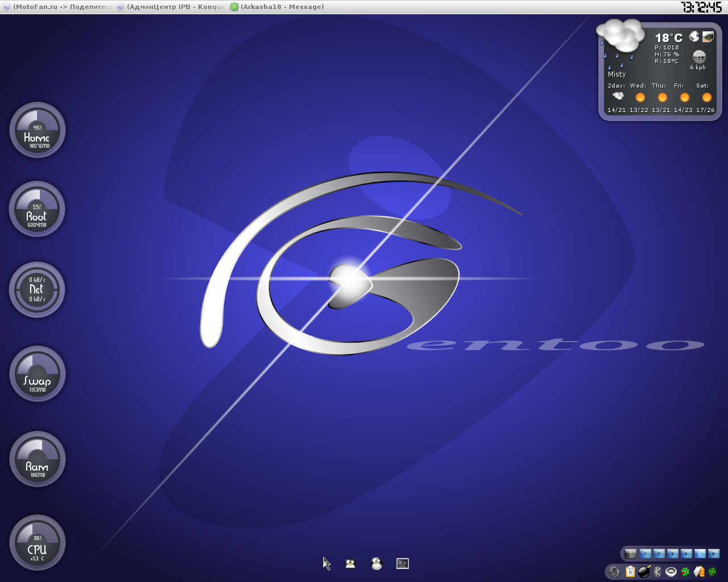Click the mouse cursor icon in bottom dock

[x=326, y=563]
